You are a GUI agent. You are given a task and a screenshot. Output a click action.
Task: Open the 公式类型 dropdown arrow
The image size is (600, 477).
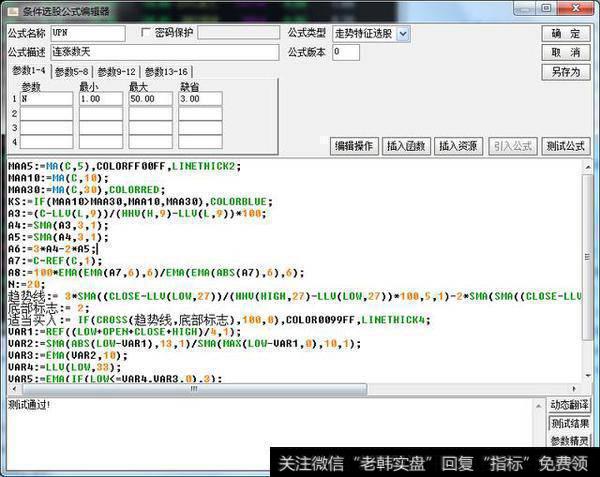pyautogui.click(x=403, y=34)
